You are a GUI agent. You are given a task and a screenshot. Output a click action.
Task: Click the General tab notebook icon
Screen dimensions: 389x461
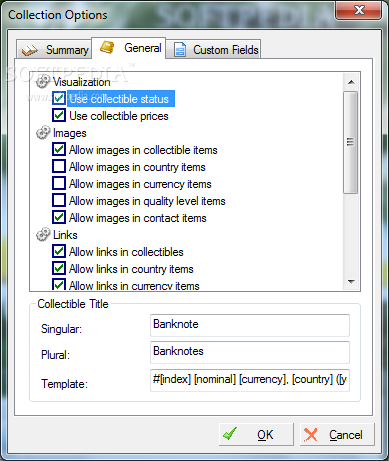(x=107, y=47)
